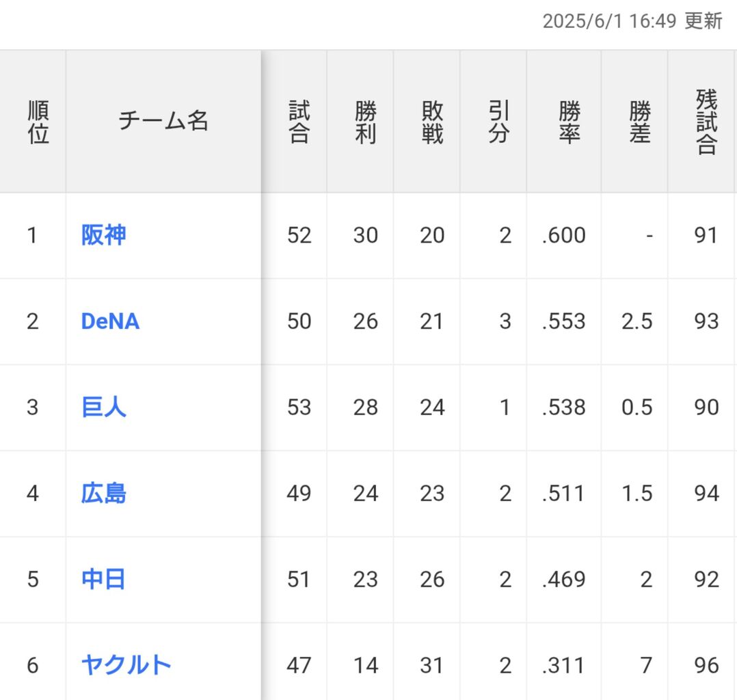Click 広島's games behind value 1.5

click(637, 493)
